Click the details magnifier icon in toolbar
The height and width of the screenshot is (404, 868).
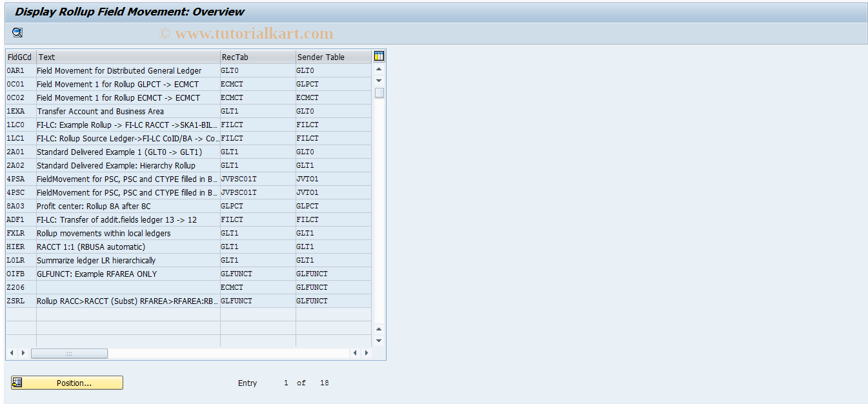tap(17, 33)
